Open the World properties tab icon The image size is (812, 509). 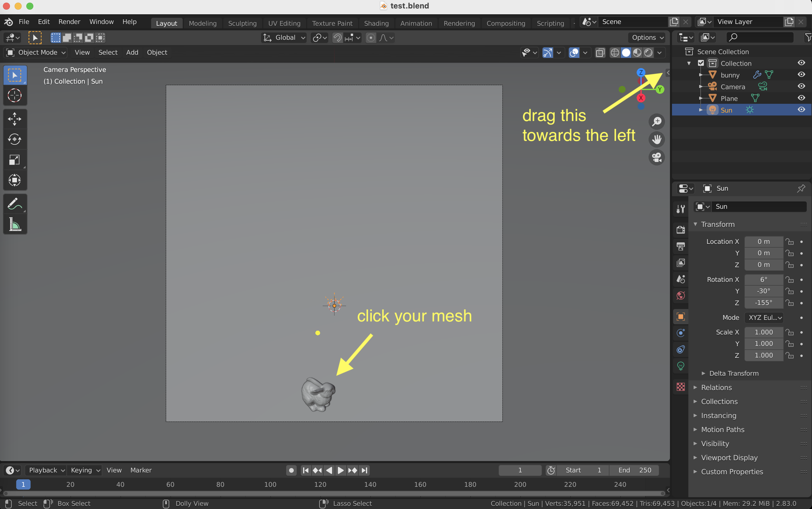pyautogui.click(x=681, y=296)
